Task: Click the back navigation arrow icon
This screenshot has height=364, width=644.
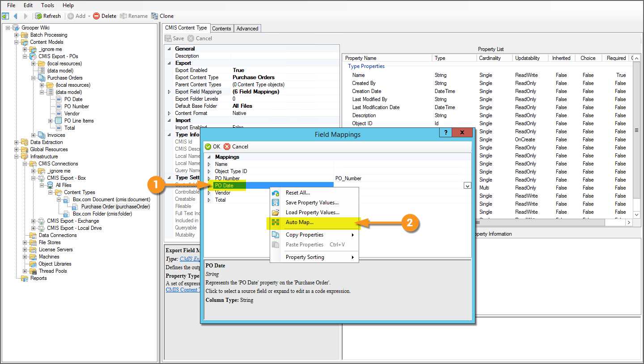Action: tap(16, 16)
